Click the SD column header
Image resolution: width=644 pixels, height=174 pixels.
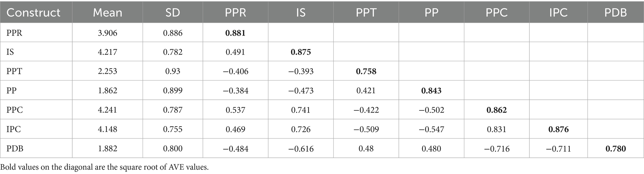tap(173, 12)
